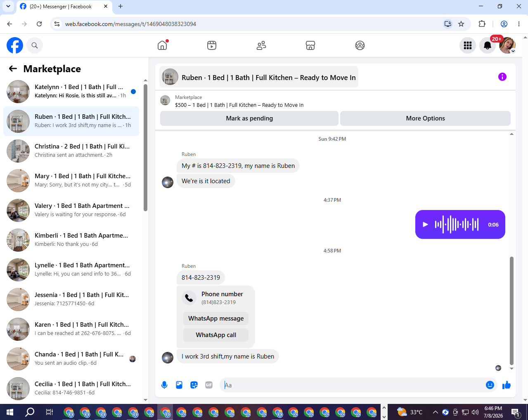
Task: Click the phone icon in Phone number card
Action: tap(189, 298)
